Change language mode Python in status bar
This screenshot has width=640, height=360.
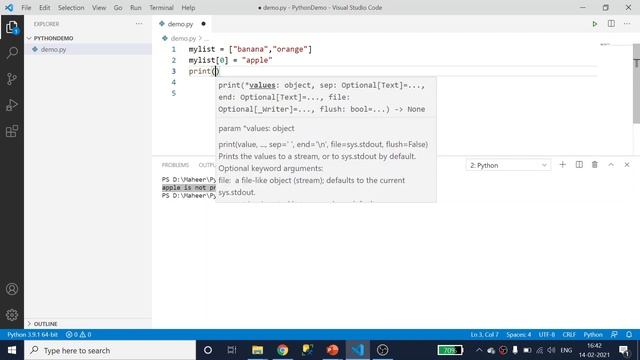click(x=593, y=334)
